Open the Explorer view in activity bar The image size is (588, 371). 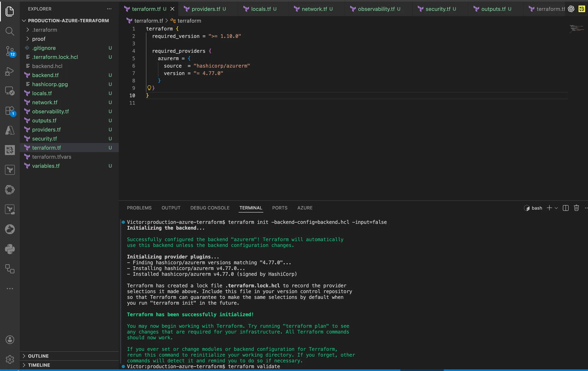click(x=10, y=11)
